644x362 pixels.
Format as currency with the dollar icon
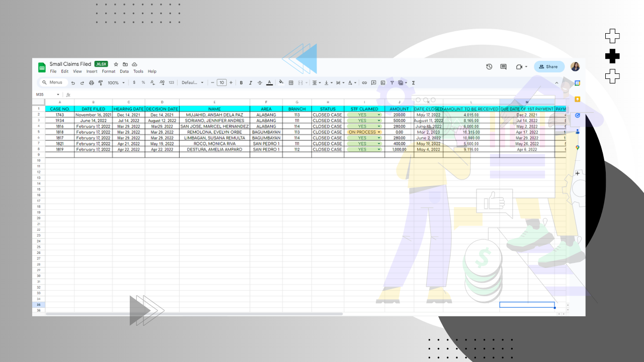134,82
